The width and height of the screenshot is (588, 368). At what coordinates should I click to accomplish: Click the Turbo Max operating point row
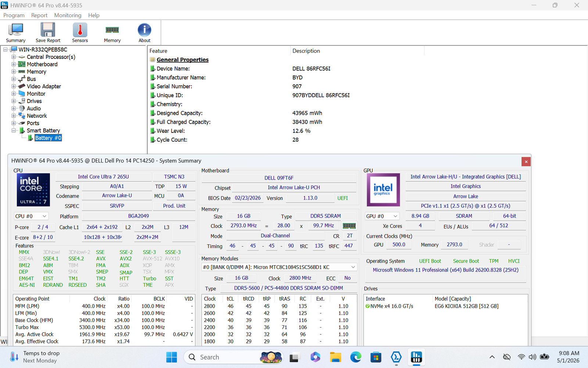click(x=104, y=327)
